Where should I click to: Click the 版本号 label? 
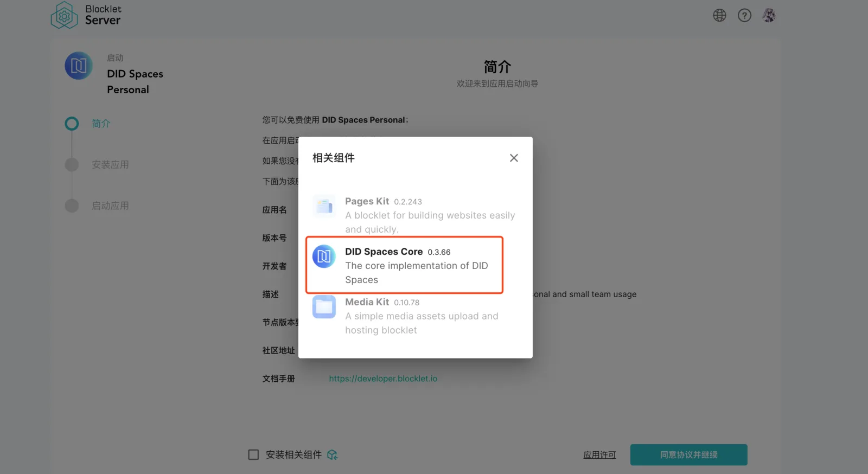pyautogui.click(x=275, y=238)
